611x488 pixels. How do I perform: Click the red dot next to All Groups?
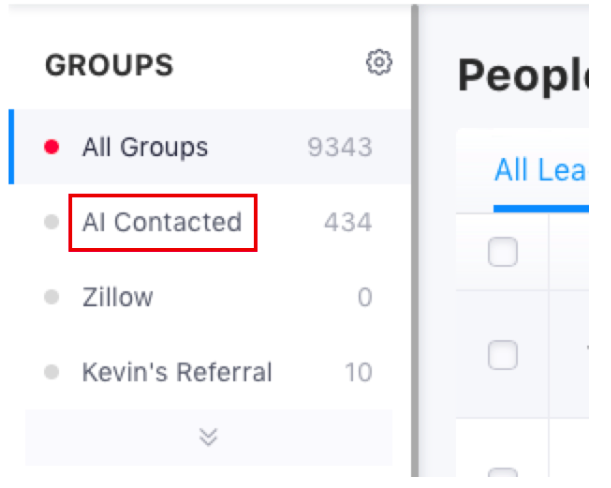coord(51,147)
